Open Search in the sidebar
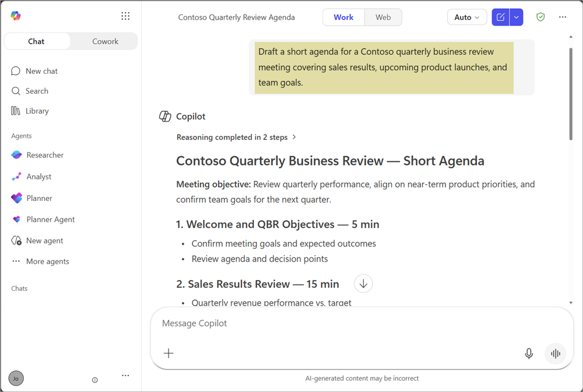The width and height of the screenshot is (583, 392). coord(30,91)
